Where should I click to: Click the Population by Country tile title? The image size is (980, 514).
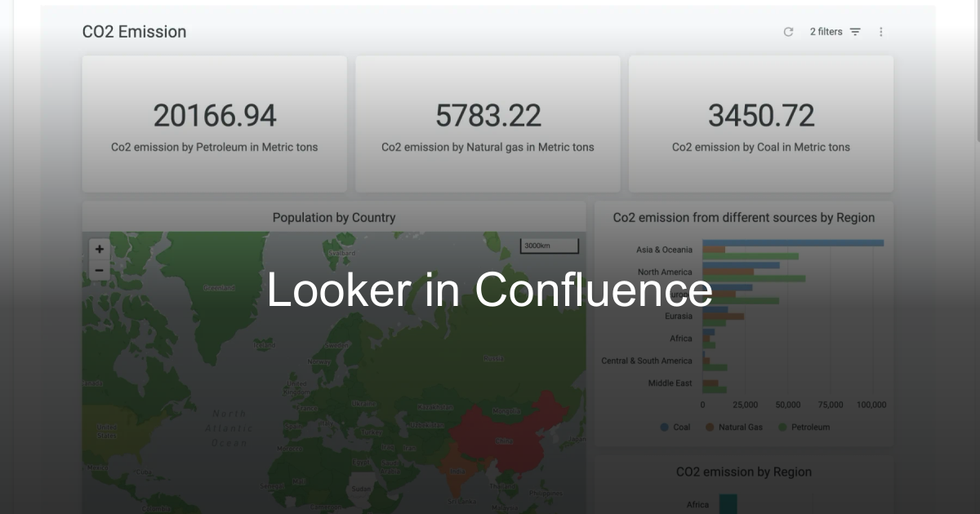[334, 218]
